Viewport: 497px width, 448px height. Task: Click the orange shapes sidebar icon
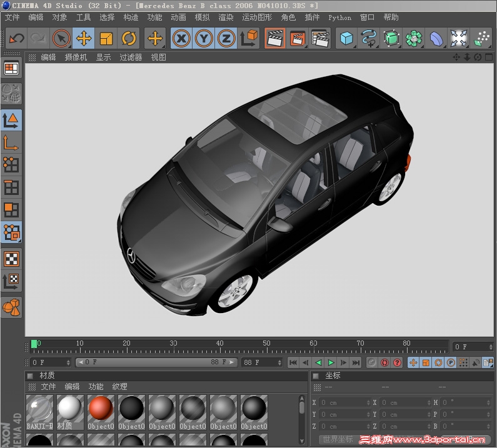11,307
